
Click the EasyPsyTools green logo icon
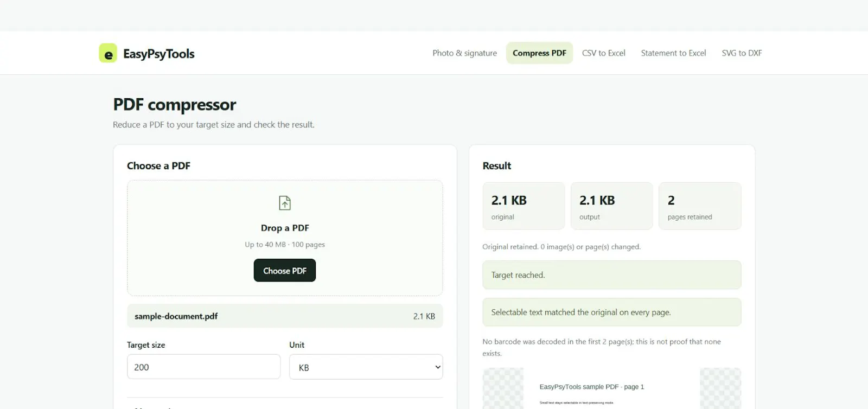click(x=108, y=53)
